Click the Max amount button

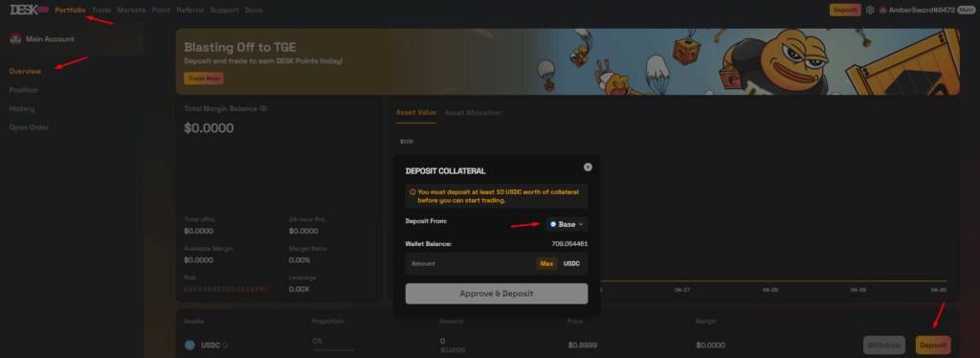click(546, 263)
